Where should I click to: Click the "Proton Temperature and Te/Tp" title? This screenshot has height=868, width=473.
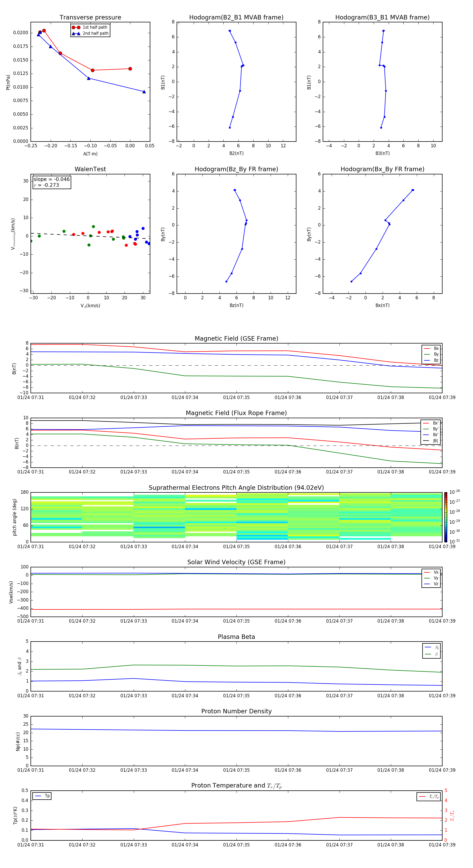(x=236, y=786)
